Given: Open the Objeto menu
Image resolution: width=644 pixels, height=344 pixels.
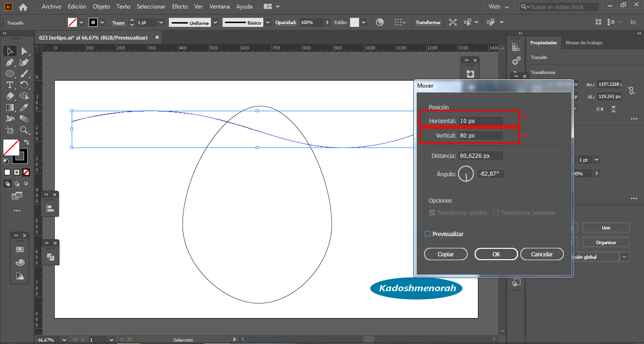Looking at the screenshot, I should coord(101,7).
